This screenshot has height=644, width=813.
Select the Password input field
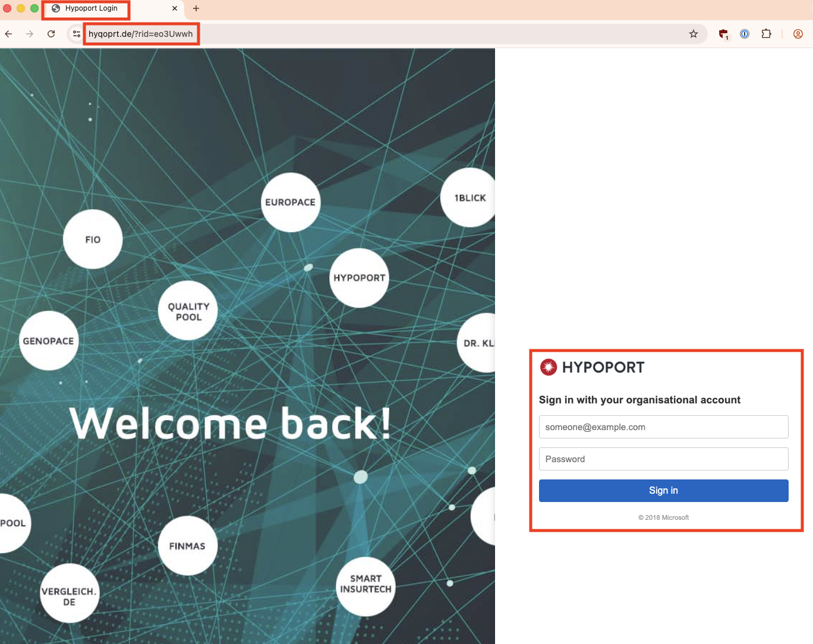[x=663, y=459]
